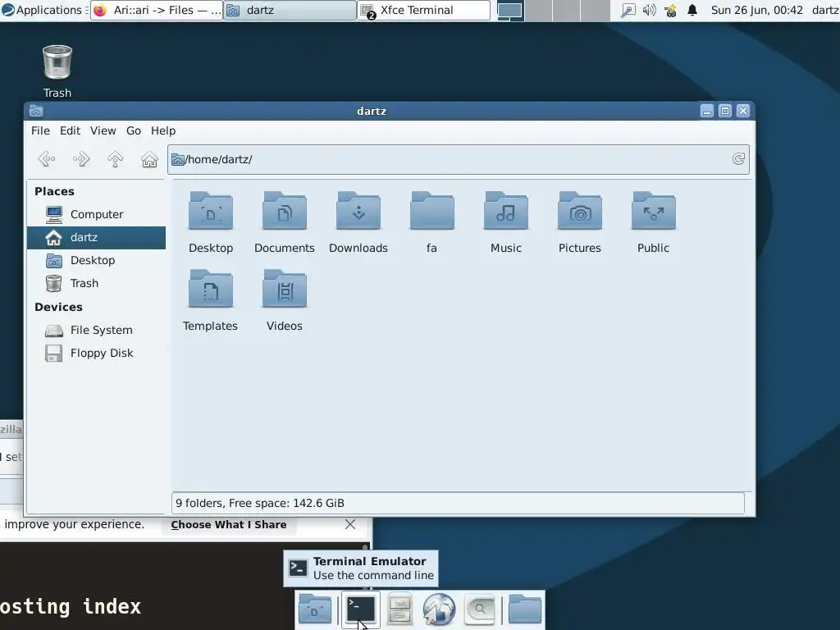840x630 pixels.
Task: Open the Music folder
Action: tap(505, 222)
